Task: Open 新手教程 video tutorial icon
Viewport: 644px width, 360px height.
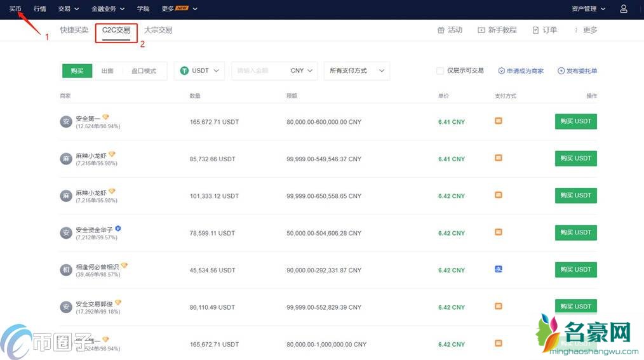Action: click(481, 30)
